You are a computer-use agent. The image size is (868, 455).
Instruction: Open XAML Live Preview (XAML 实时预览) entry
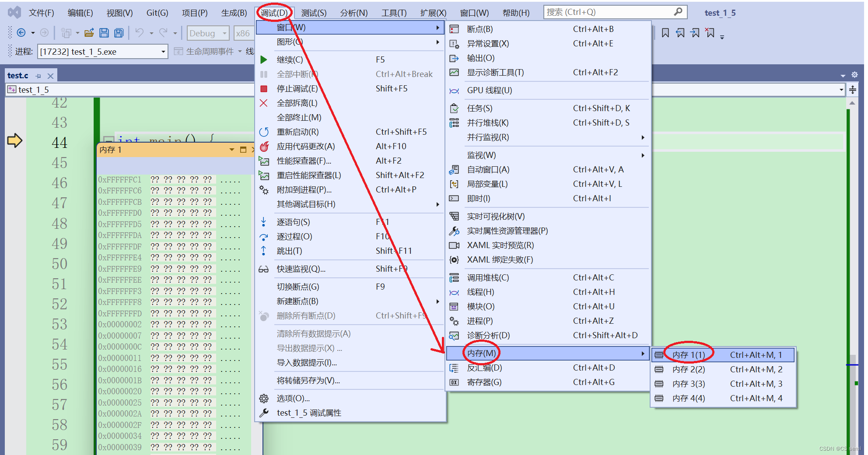[548, 245]
